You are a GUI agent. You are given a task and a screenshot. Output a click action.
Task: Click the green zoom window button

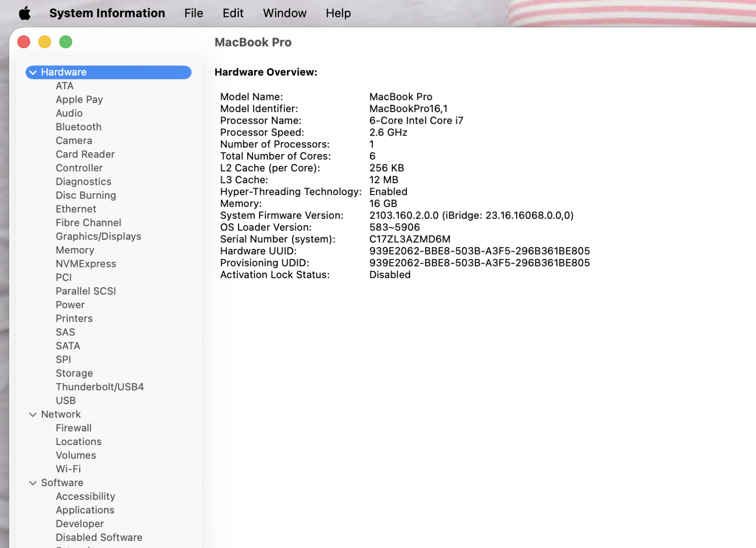click(x=66, y=42)
